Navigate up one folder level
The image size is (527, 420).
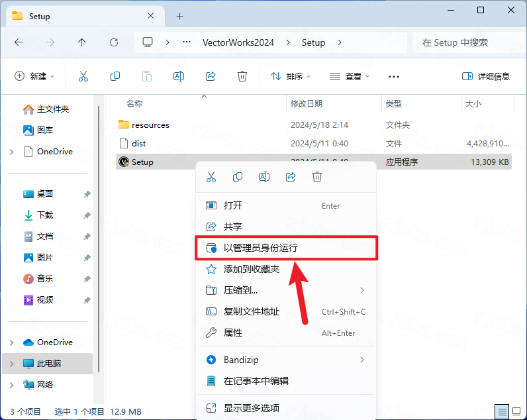point(82,42)
